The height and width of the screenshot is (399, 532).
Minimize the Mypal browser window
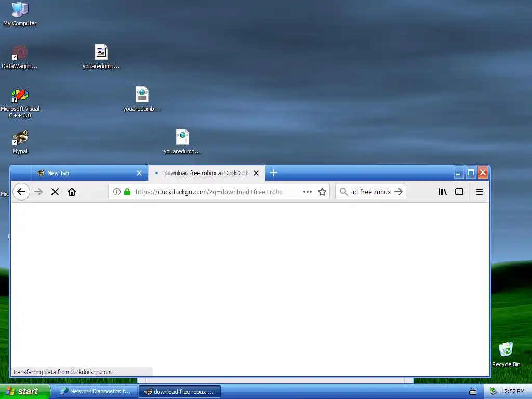[x=458, y=172]
